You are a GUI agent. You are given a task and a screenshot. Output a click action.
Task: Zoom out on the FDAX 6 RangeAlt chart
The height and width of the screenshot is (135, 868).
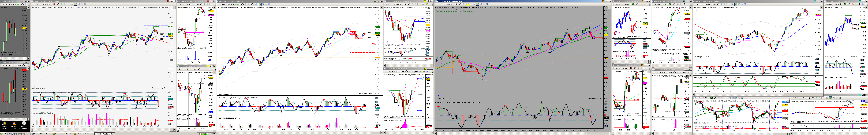tap(64, 4)
